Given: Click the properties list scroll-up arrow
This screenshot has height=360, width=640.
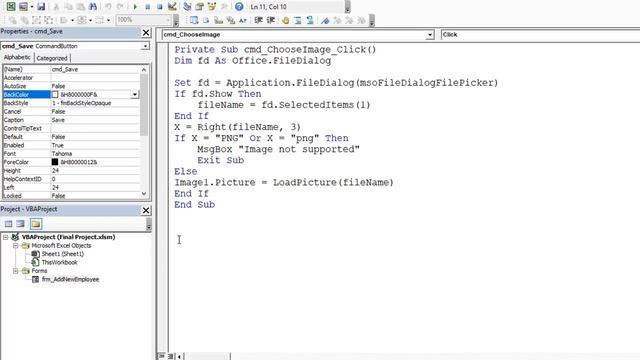Looking at the screenshot, I should [144, 70].
